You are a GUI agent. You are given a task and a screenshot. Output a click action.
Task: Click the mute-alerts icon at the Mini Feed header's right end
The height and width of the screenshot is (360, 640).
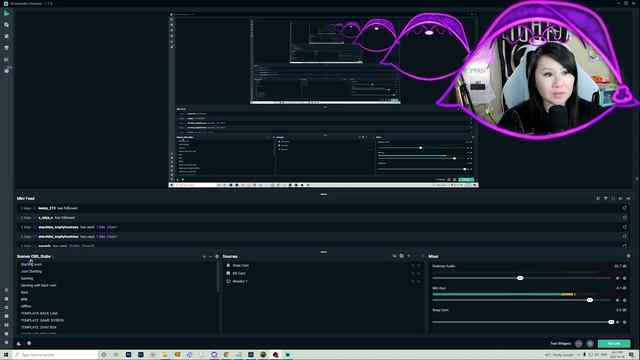pyautogui.click(x=628, y=198)
